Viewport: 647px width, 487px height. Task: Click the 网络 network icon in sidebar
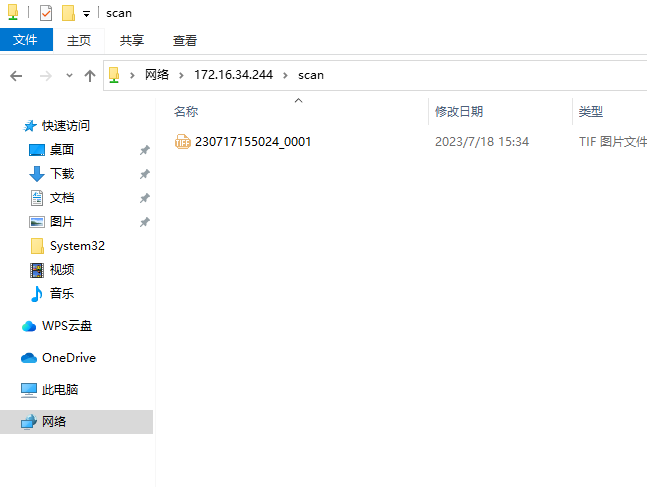tap(29, 422)
